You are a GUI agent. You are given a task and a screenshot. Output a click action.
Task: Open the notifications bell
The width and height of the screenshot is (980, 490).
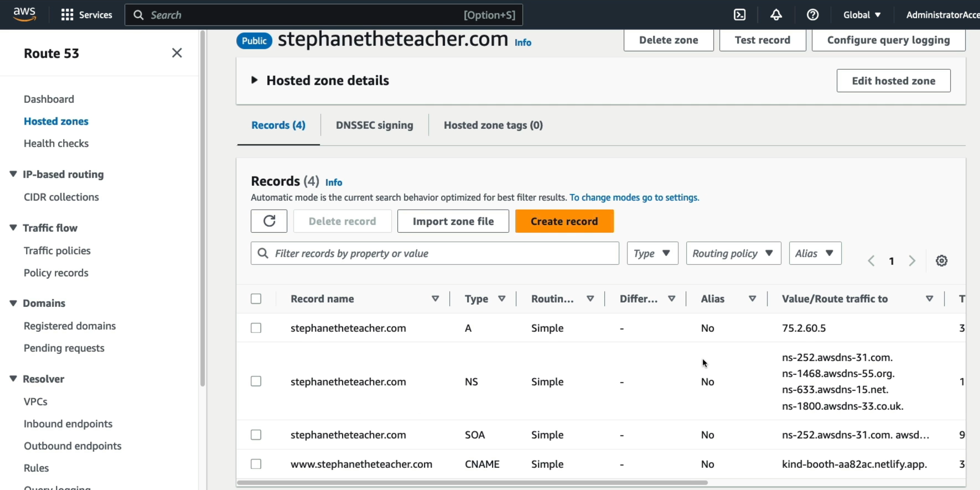(x=776, y=15)
